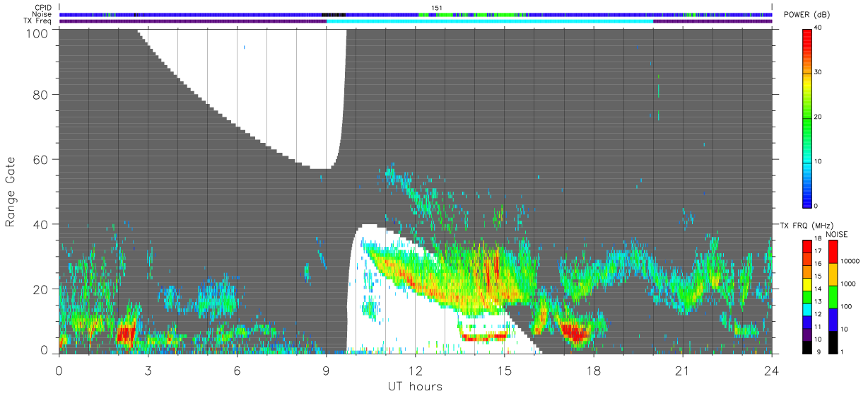Click the 100 range gate tick label
This screenshot has width=868, height=401.
pyautogui.click(x=37, y=33)
